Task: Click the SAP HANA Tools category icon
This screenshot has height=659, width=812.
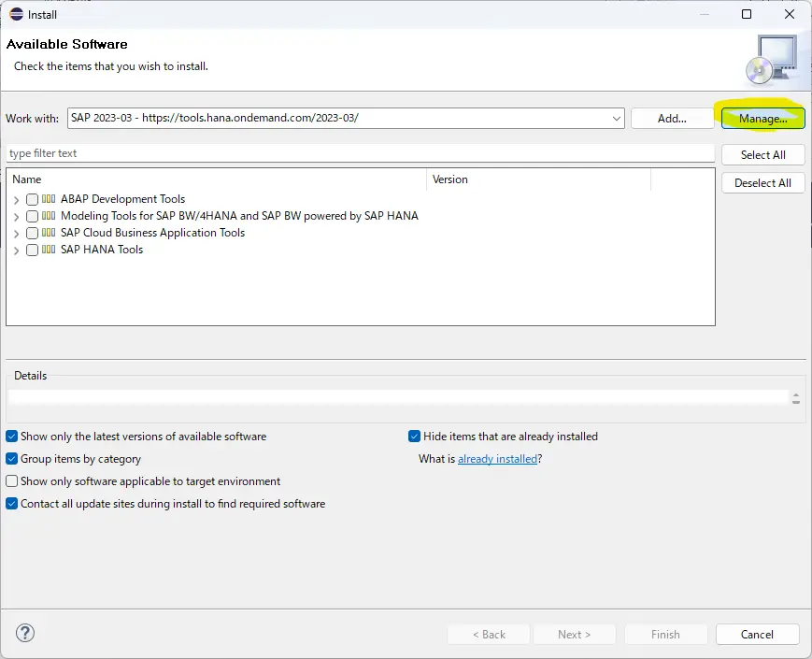Action: (x=49, y=250)
